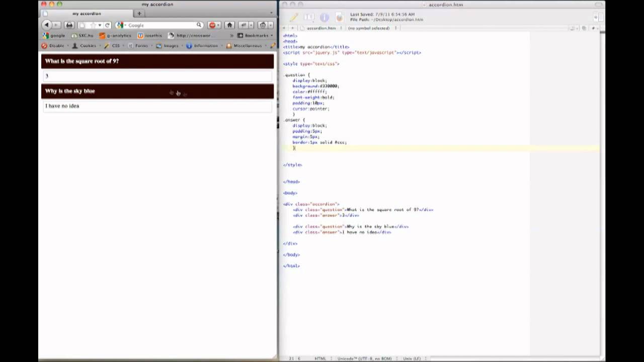Click the File Path text in editor
The height and width of the screenshot is (362, 644).
pos(386,20)
